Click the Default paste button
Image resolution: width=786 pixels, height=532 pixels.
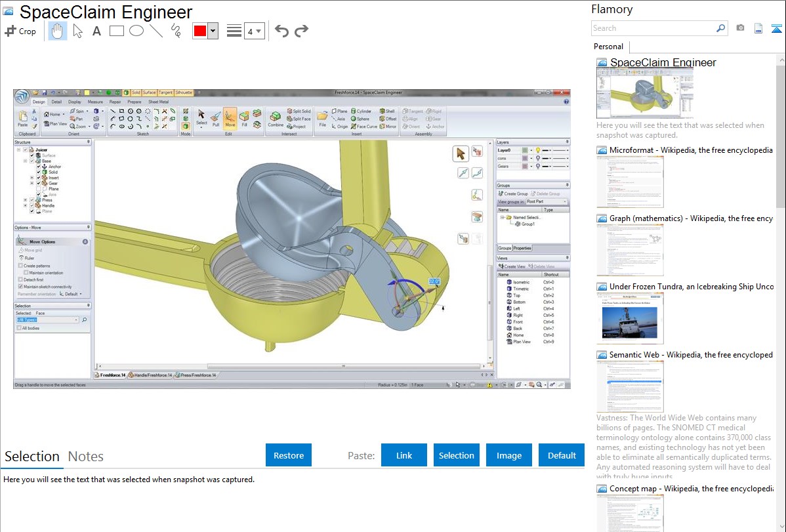point(562,455)
